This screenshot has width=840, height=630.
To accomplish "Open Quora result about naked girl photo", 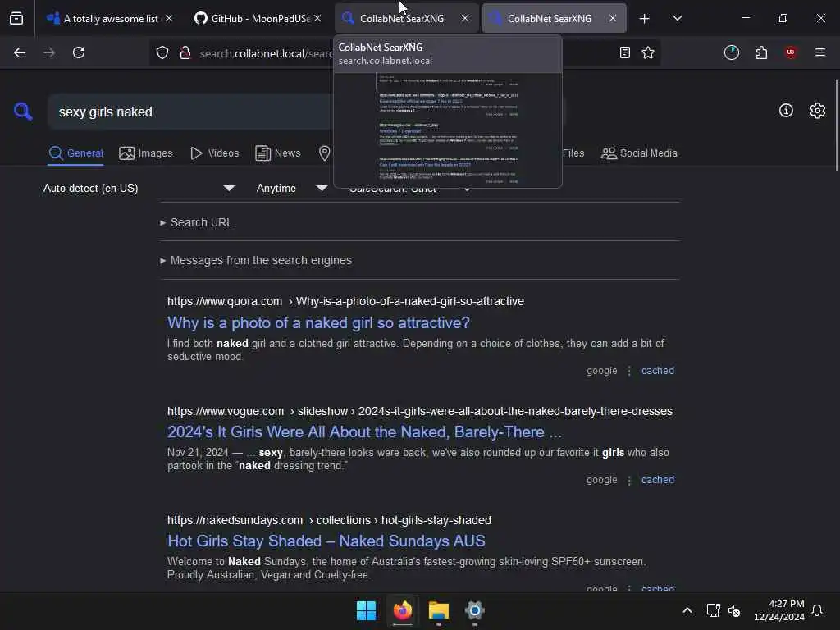I will 318,322.
